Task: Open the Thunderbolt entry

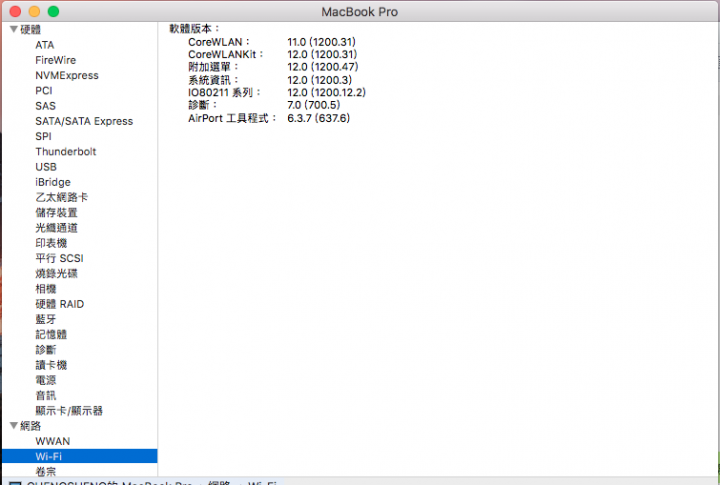Action: [x=66, y=152]
